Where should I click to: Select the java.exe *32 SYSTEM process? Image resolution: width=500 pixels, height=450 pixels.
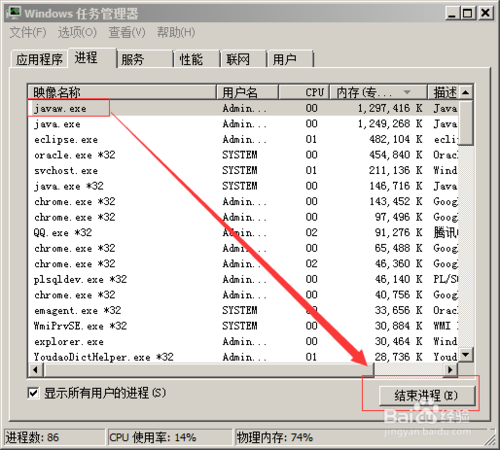(243, 186)
